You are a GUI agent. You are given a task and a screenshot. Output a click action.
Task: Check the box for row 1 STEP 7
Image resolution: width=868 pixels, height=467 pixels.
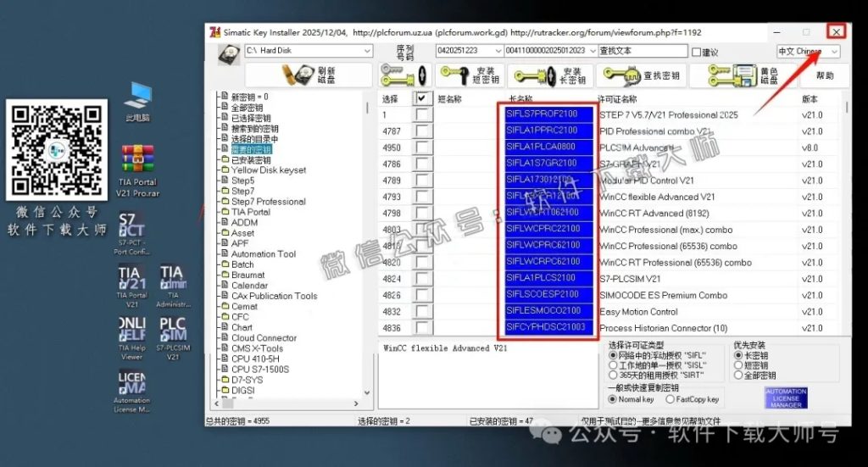click(422, 114)
